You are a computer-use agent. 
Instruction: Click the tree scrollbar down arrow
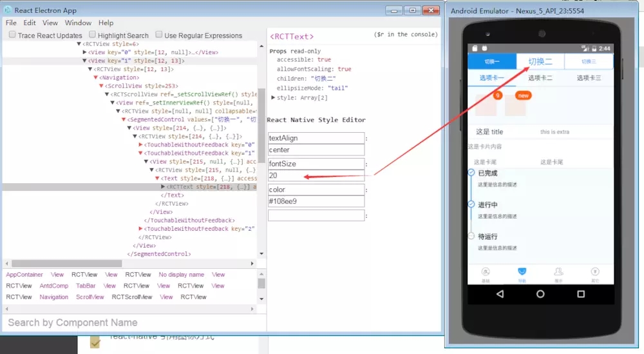[261, 253]
